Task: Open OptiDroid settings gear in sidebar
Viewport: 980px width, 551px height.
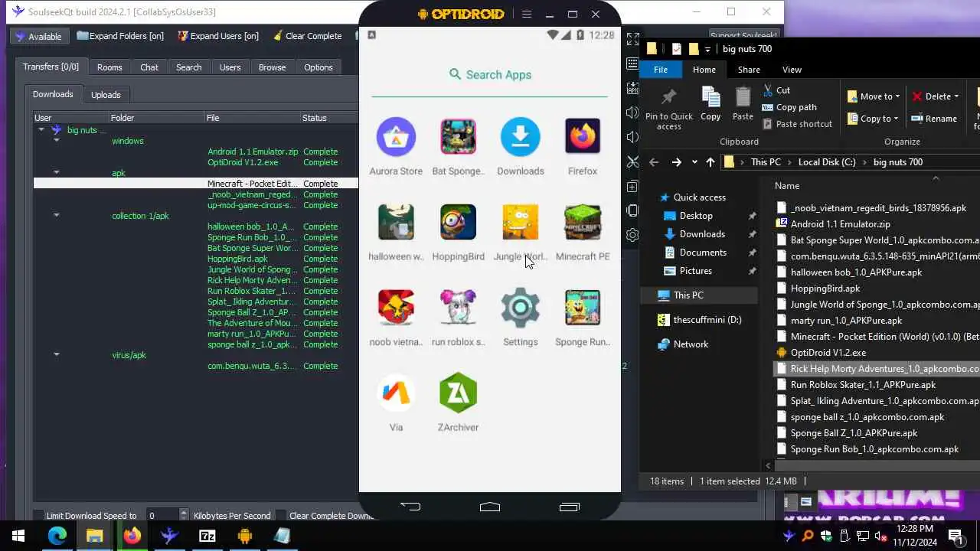Action: click(632, 235)
